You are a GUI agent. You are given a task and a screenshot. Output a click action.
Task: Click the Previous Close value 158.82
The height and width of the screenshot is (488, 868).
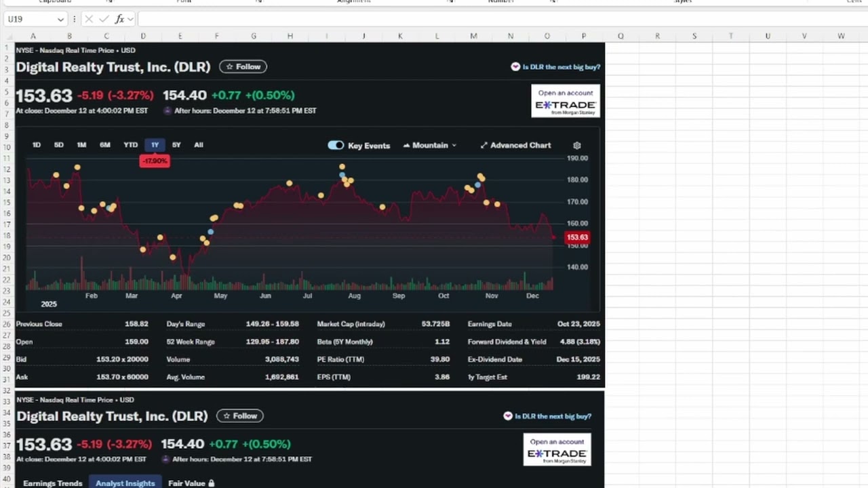pos(136,324)
